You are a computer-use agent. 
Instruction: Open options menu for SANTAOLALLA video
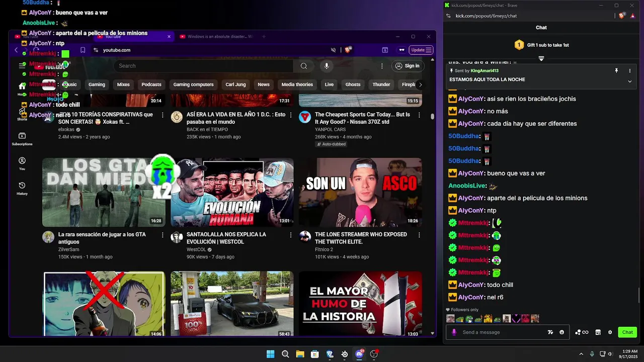coord(291,235)
